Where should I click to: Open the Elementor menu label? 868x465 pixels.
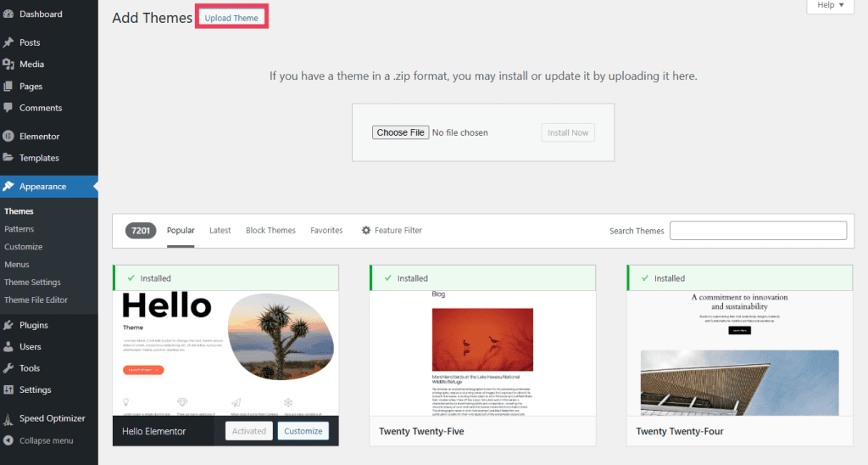(x=39, y=136)
